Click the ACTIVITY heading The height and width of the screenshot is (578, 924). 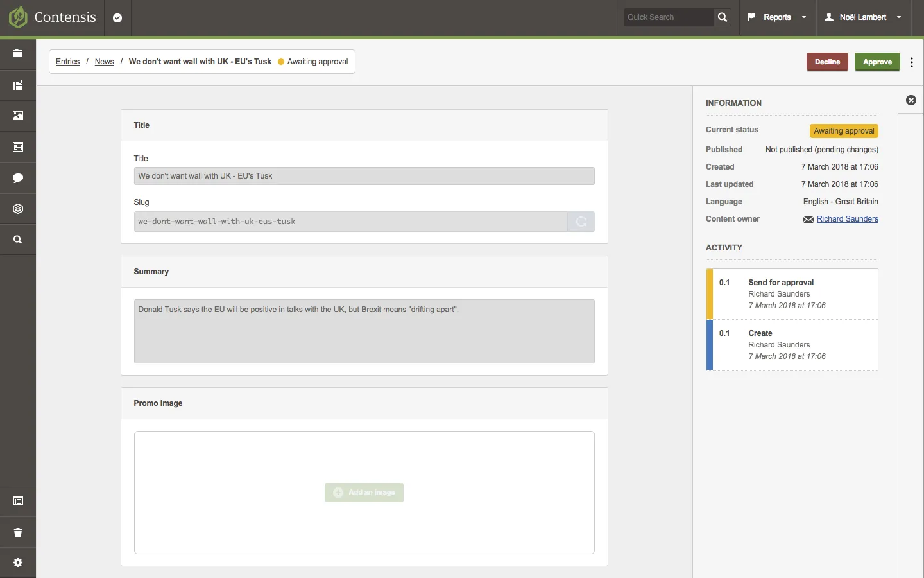coord(724,247)
